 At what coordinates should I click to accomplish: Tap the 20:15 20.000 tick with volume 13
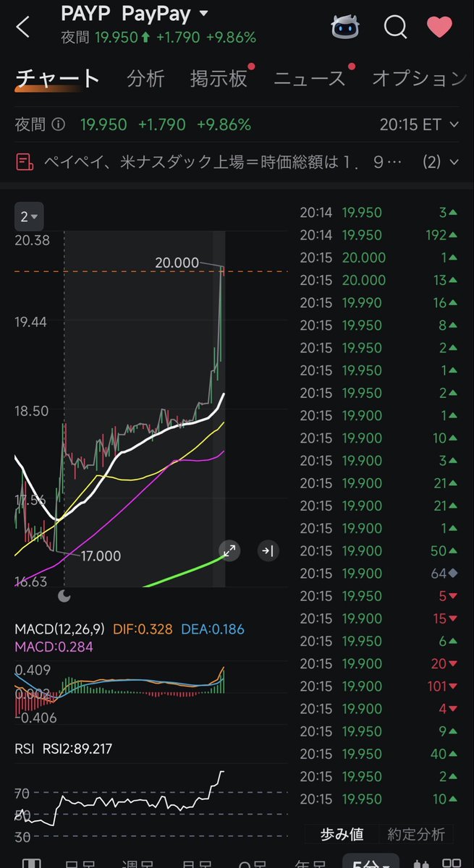(379, 280)
